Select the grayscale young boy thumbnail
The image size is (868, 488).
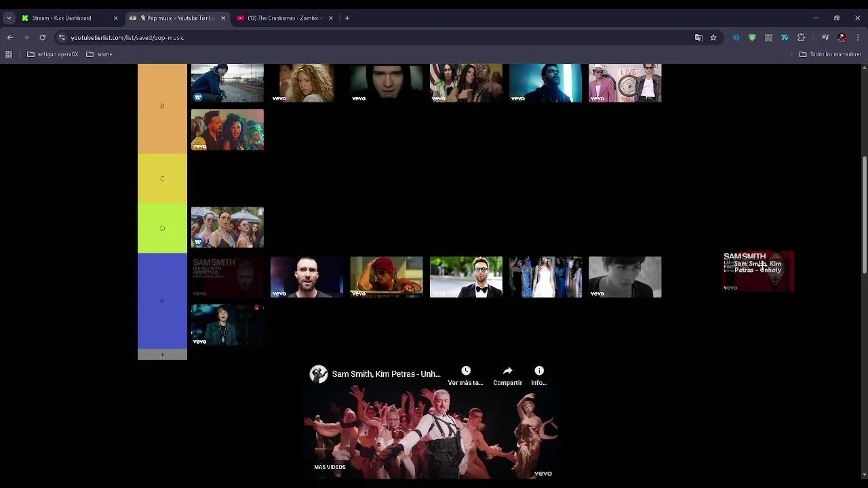(x=625, y=277)
